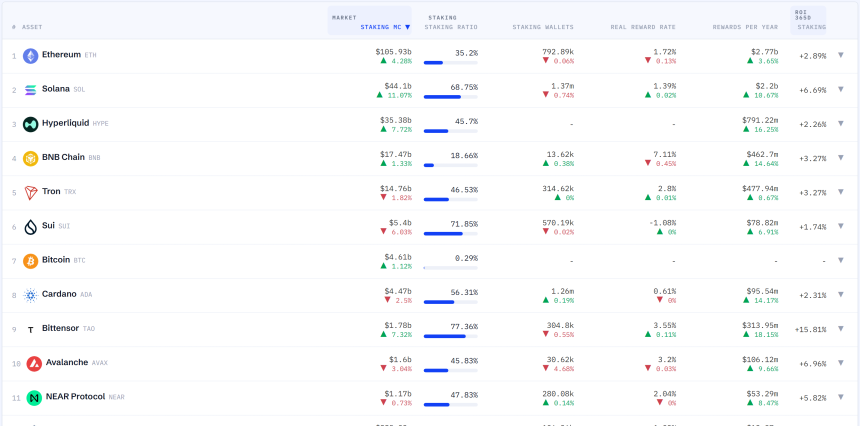Expand the Sui row details

(x=841, y=226)
